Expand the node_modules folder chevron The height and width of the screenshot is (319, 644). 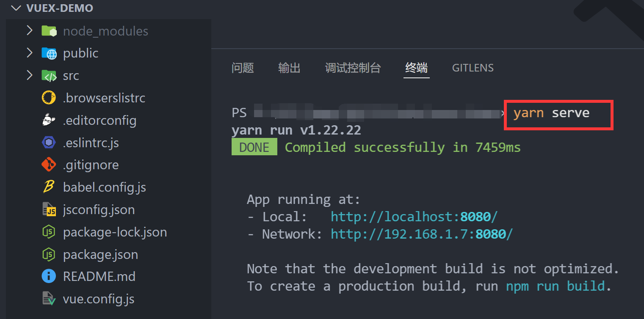[x=29, y=30]
